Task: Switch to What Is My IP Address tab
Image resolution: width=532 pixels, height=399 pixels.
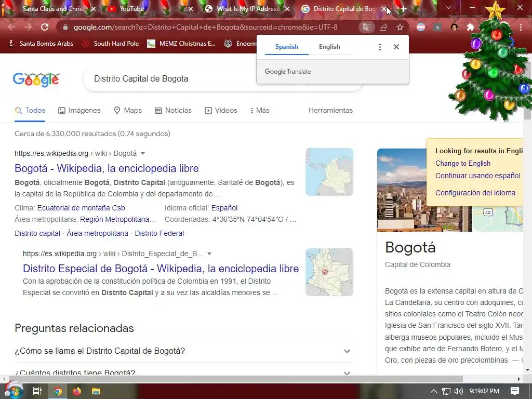Action: tap(248, 9)
